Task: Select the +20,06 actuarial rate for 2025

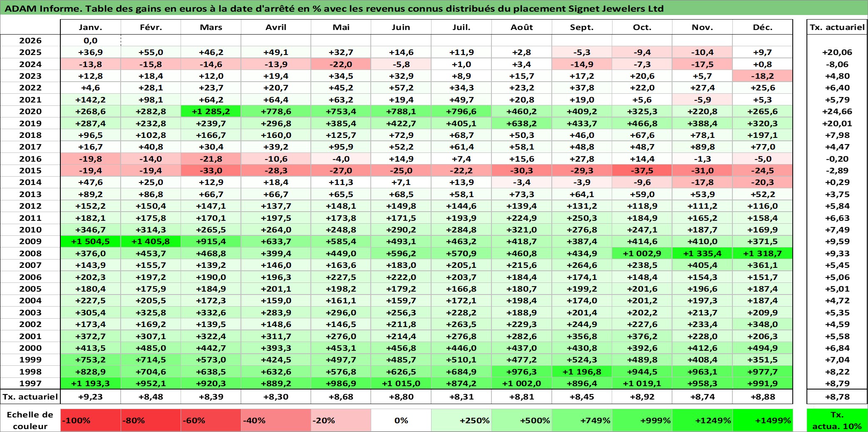Action: click(837, 52)
